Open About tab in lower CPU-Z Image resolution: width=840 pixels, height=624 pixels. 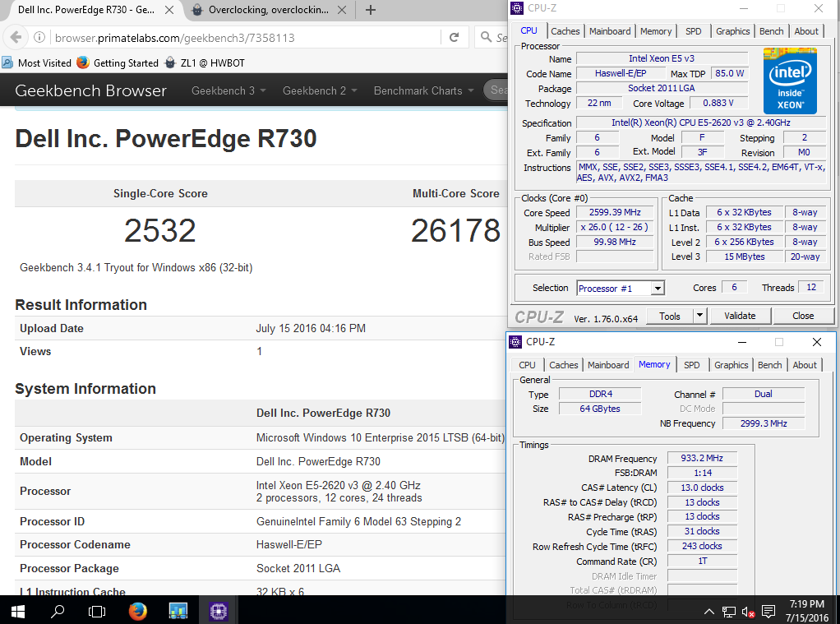tap(805, 364)
